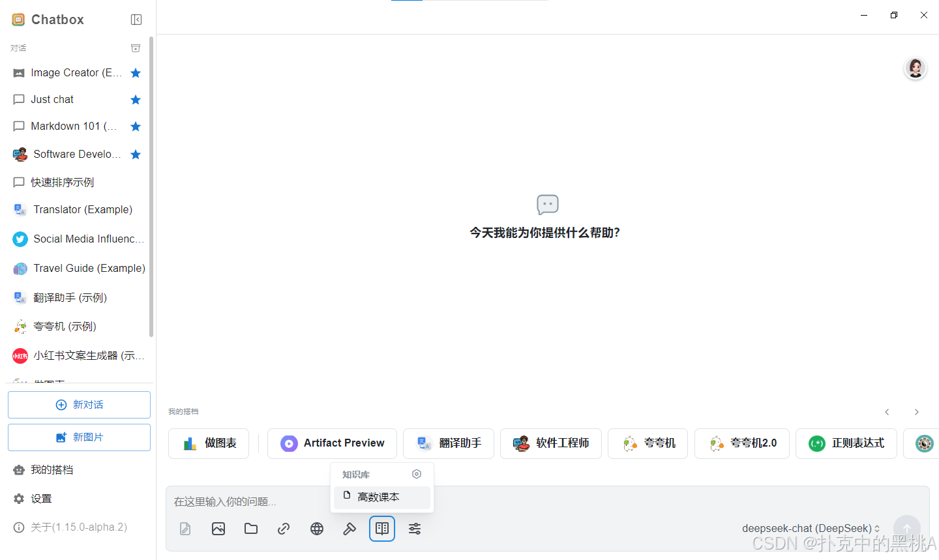Attach a link using the chain icon
Screen dimensions: 939x560
[x=284, y=529]
